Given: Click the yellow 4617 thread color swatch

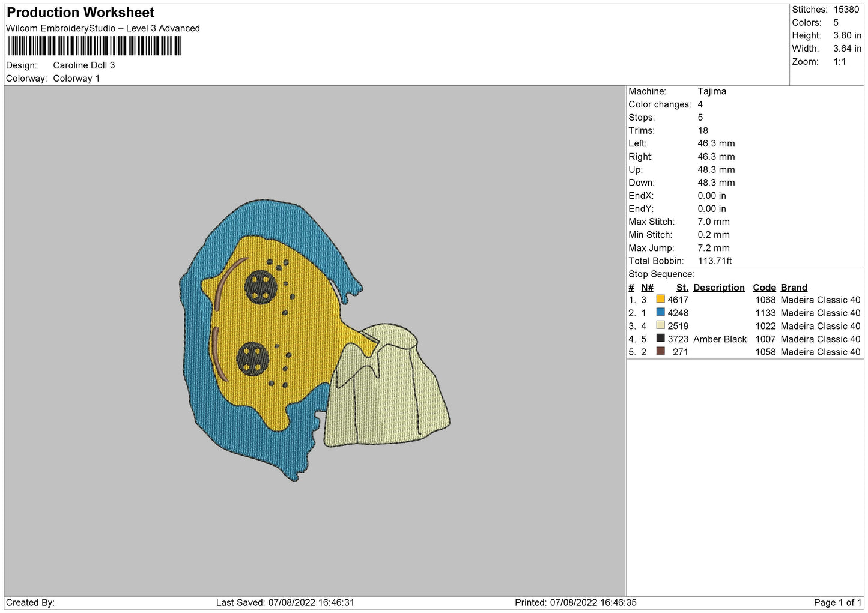Looking at the screenshot, I should pyautogui.click(x=660, y=299).
